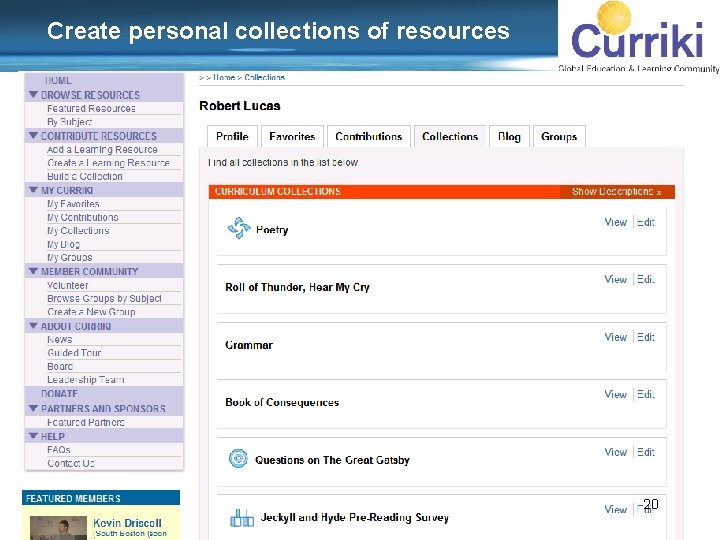Screen dimensions: 720x540
Task: View the Poetry collection
Action: point(615,222)
